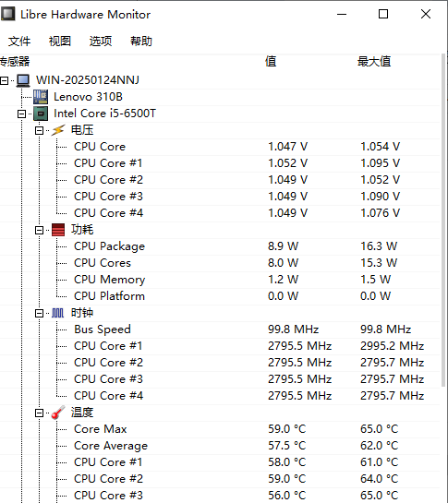The width and height of the screenshot is (448, 503).
Task: Click the clock waveform icon for 时钟
Action: [x=58, y=313]
